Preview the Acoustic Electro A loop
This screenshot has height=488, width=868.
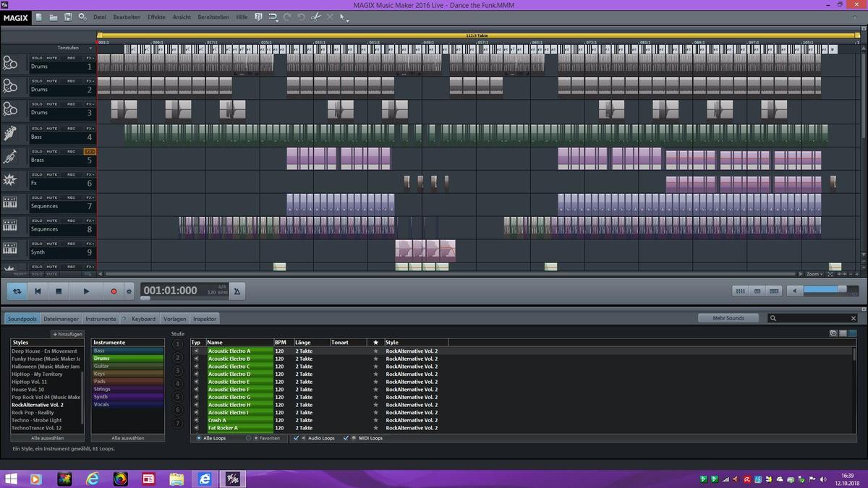196,351
